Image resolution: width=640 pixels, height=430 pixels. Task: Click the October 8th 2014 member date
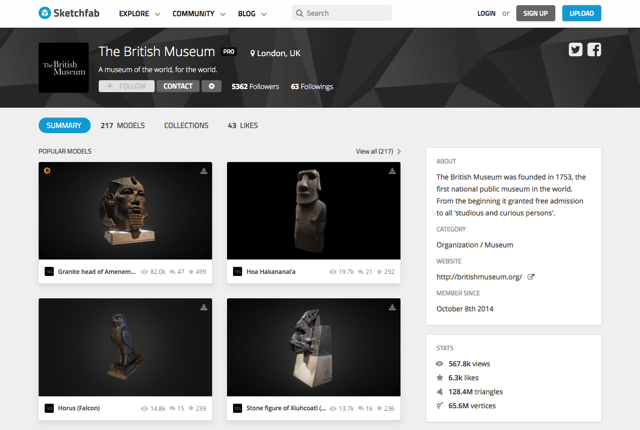point(465,309)
